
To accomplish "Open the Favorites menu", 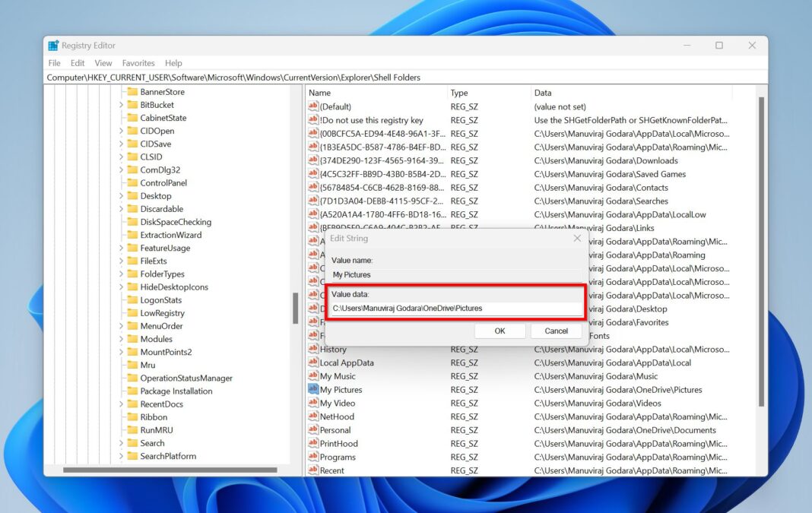I will click(x=138, y=62).
